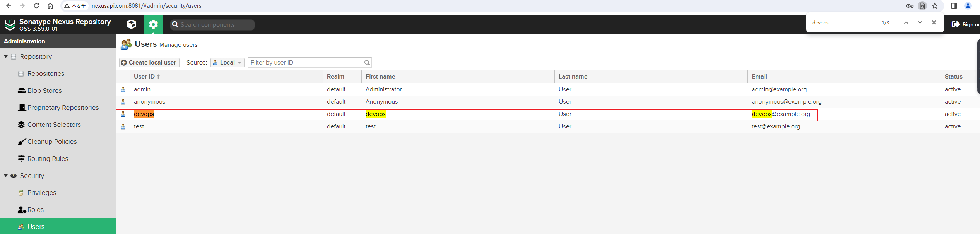This screenshot has height=234, width=980.
Task: Open Repositories in the sidebar
Action: point(46,73)
